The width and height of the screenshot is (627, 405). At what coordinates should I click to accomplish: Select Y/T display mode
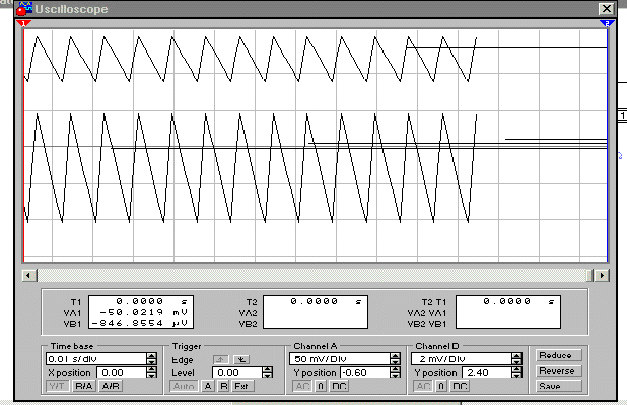[x=59, y=386]
